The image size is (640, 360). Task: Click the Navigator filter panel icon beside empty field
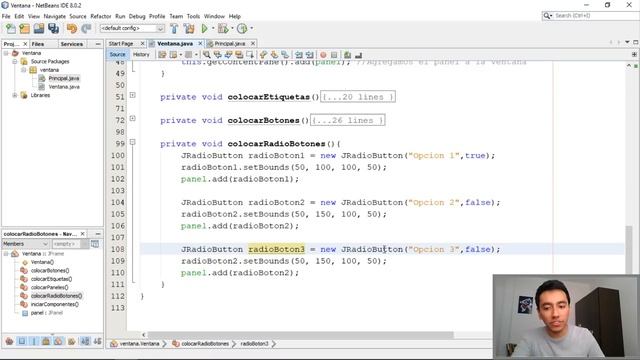pyautogui.click(x=95, y=244)
